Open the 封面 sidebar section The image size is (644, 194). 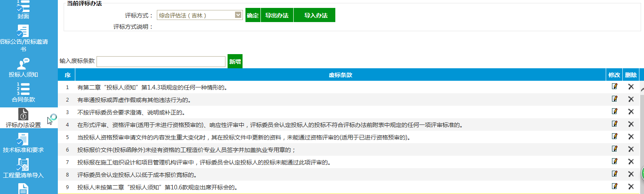[23, 10]
